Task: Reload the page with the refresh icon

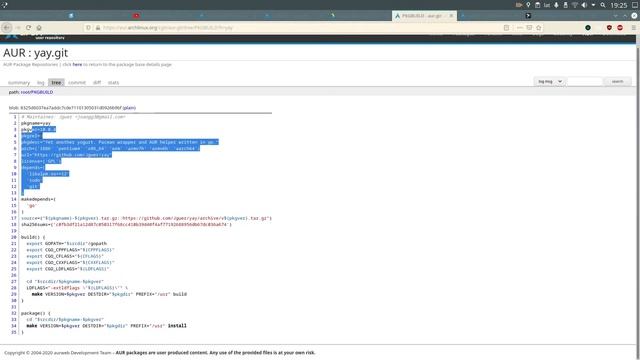Action: (x=29, y=27)
